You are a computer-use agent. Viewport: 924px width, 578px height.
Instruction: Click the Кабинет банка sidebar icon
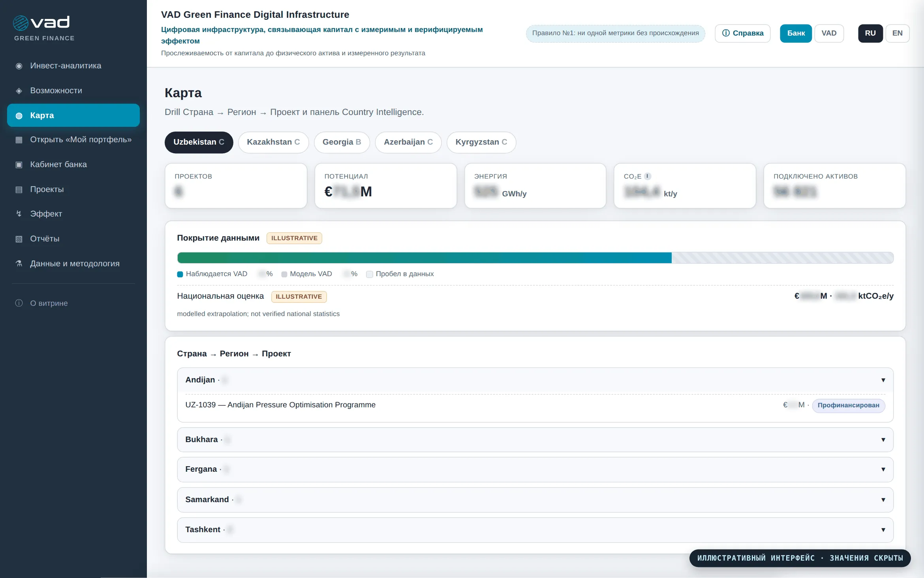[19, 165]
